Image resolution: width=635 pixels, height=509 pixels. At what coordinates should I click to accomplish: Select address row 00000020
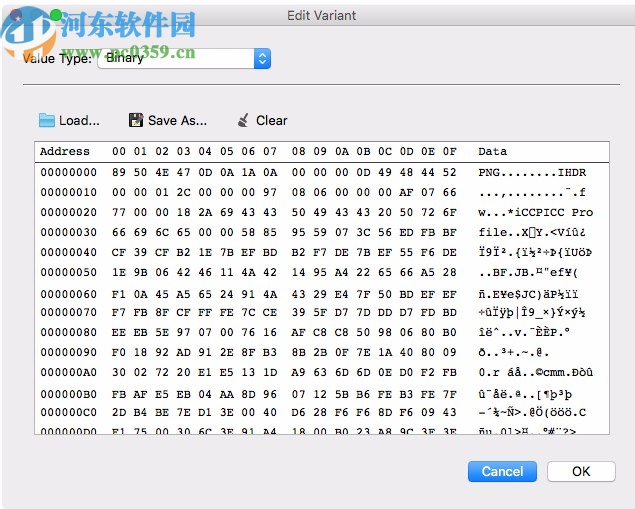[322, 212]
